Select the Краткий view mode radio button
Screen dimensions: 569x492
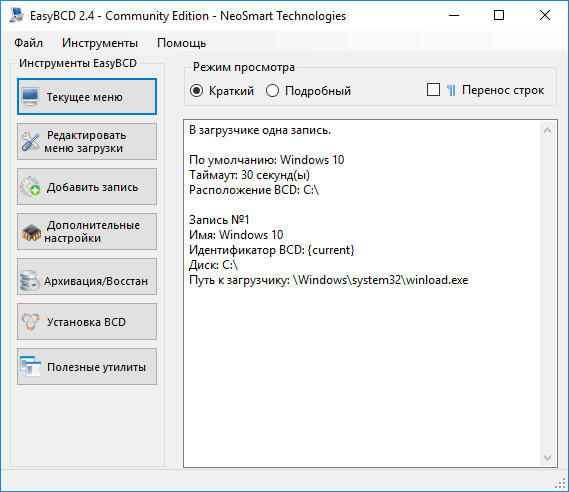tap(196, 91)
